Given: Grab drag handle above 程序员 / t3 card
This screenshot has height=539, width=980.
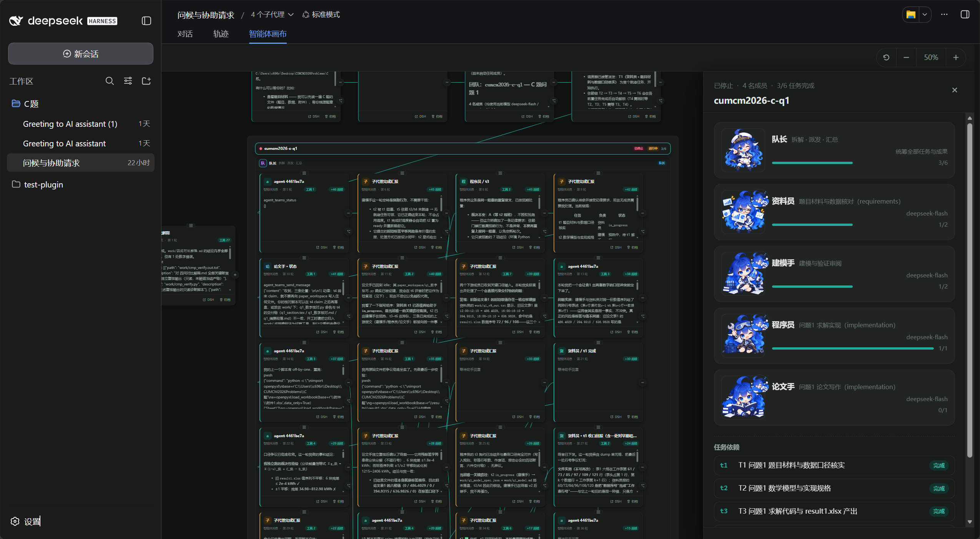Looking at the screenshot, I should pos(500,173).
